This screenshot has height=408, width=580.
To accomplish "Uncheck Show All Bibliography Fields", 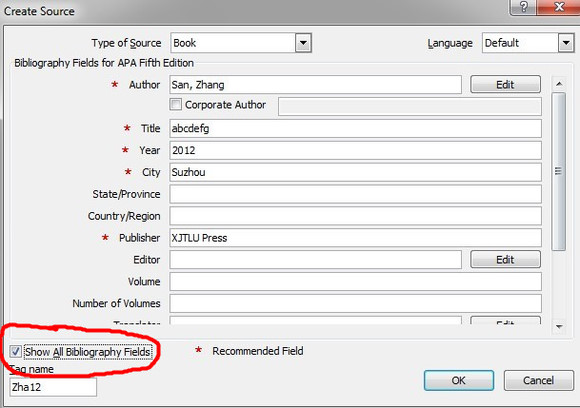I will pos(16,351).
